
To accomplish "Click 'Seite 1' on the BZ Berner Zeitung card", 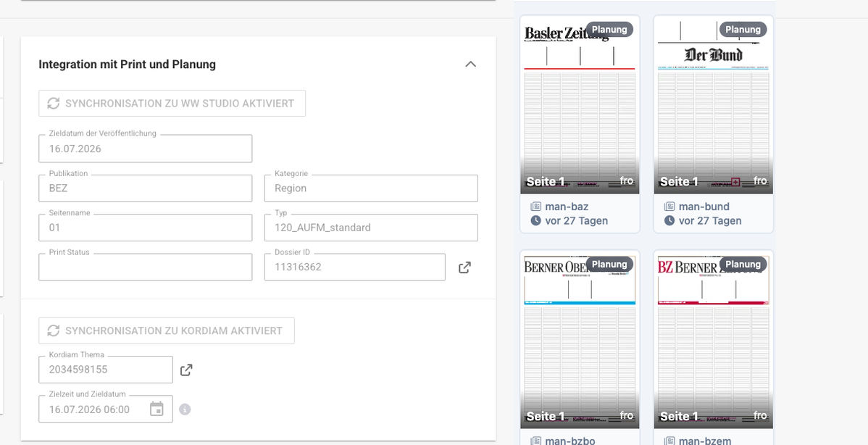I will 679,416.
